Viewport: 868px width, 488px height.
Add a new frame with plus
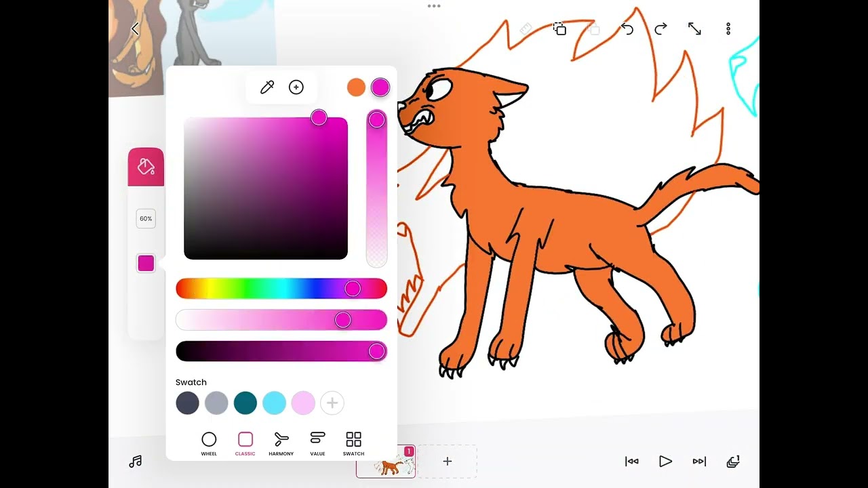click(448, 462)
